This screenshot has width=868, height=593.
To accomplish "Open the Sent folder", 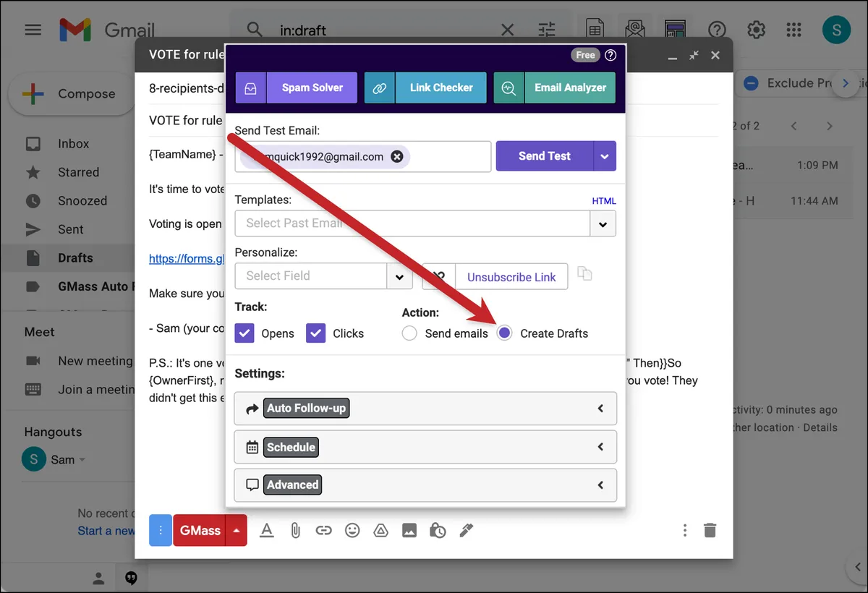I will click(70, 229).
